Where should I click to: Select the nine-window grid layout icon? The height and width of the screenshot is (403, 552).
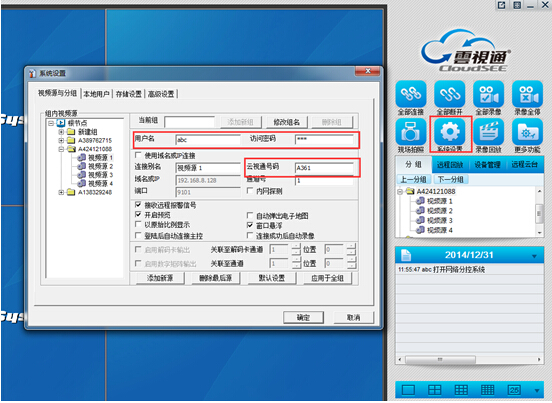click(461, 390)
